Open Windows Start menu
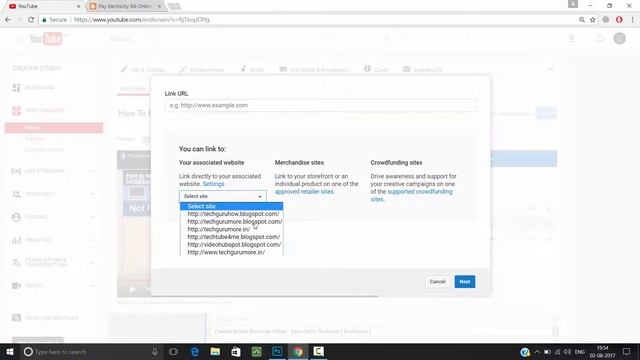Viewport: 640px width, 360px height. (x=10, y=351)
